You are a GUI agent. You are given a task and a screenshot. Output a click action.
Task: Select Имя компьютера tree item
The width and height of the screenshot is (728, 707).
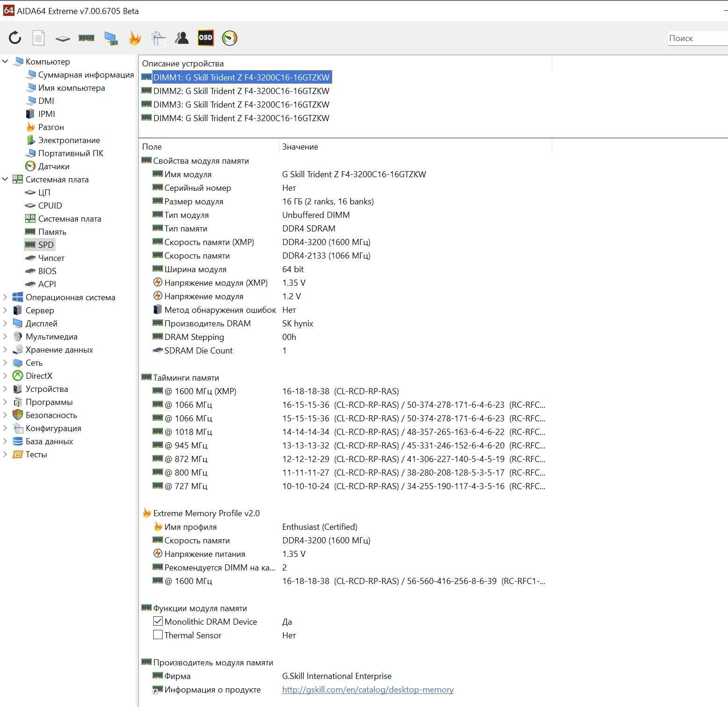tap(71, 87)
